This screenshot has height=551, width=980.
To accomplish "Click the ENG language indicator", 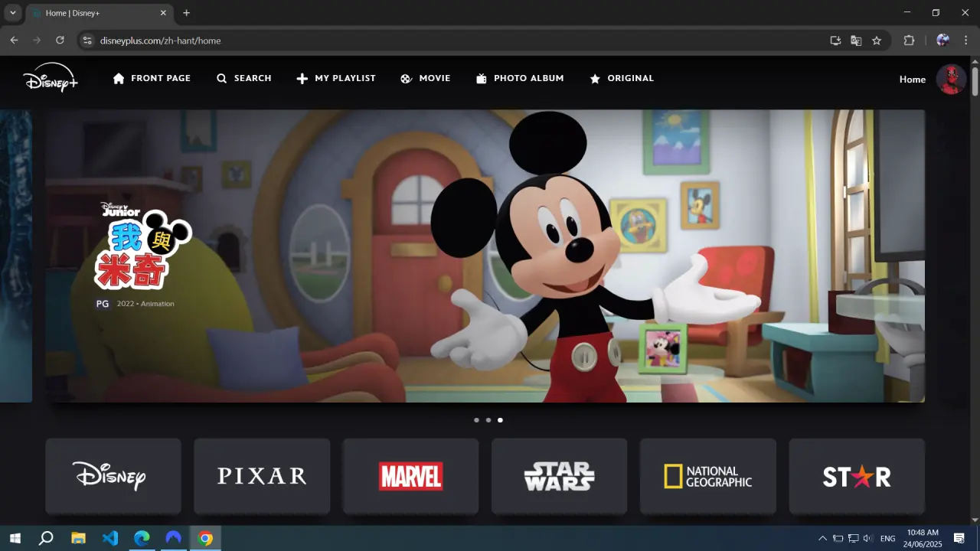I will 888,539.
